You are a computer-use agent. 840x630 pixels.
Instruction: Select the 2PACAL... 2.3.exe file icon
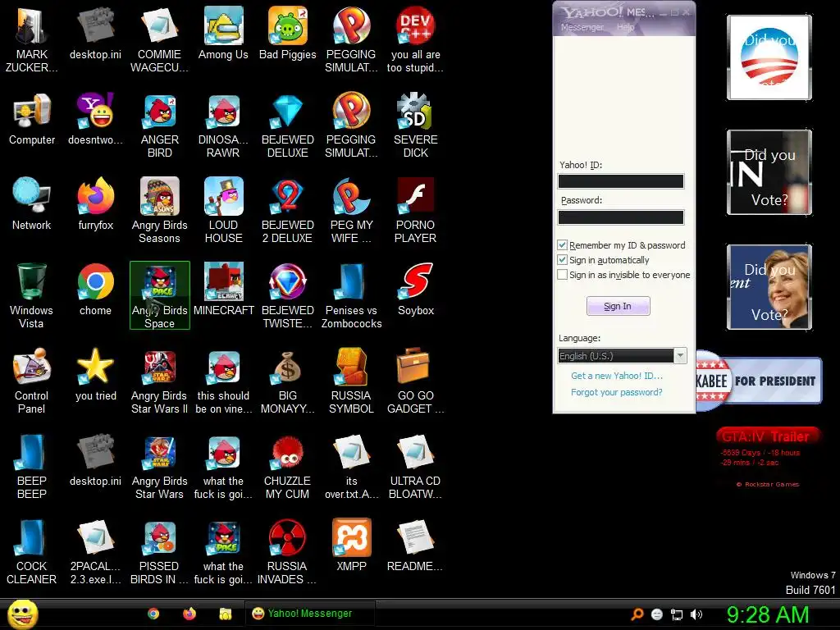coord(95,552)
